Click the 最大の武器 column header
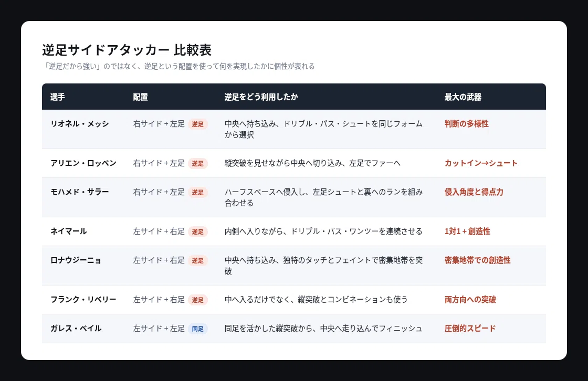 pyautogui.click(x=463, y=97)
